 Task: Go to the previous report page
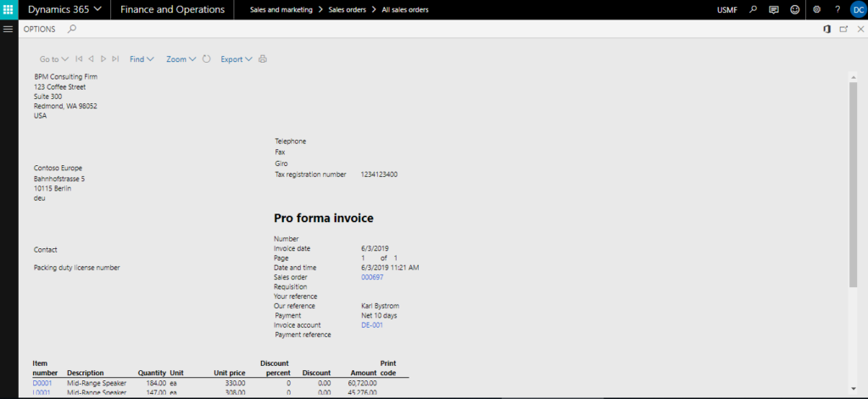coord(91,58)
